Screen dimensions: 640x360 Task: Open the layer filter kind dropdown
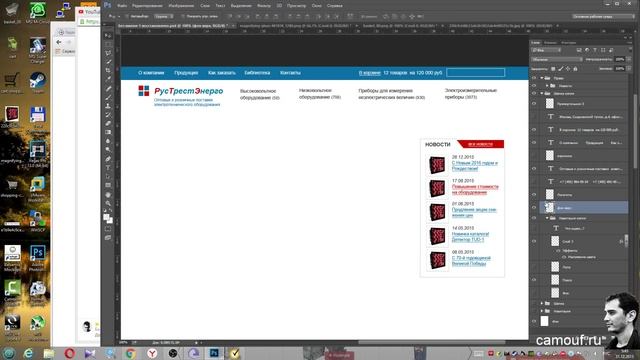tap(546, 50)
